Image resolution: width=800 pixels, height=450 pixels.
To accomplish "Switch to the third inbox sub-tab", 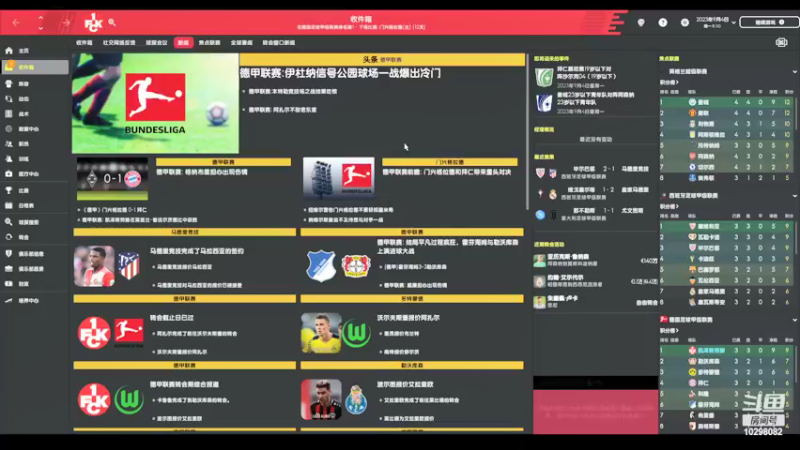I will pos(157,43).
